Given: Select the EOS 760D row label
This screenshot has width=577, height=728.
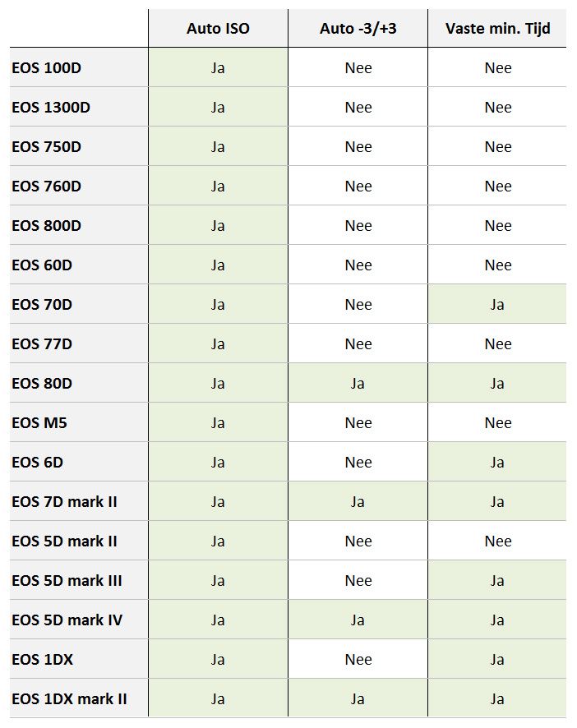Looking at the screenshot, I should 47,187.
